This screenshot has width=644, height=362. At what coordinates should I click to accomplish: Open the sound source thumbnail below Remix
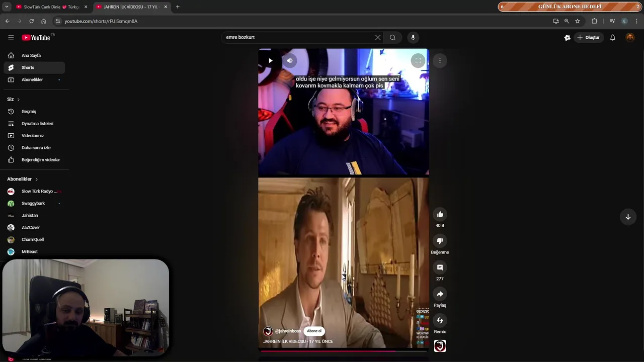tap(440, 346)
